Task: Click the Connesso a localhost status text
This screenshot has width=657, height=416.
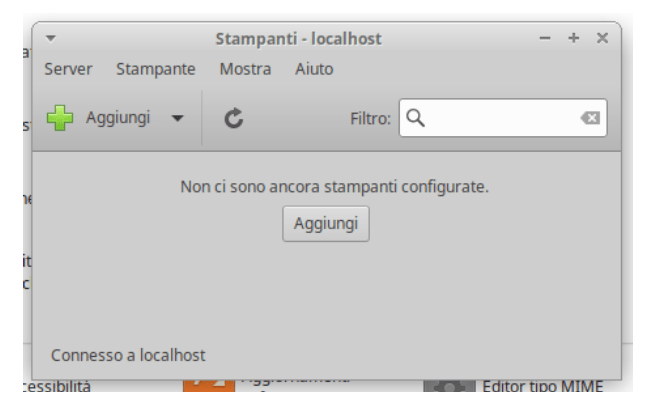Action: (128, 355)
